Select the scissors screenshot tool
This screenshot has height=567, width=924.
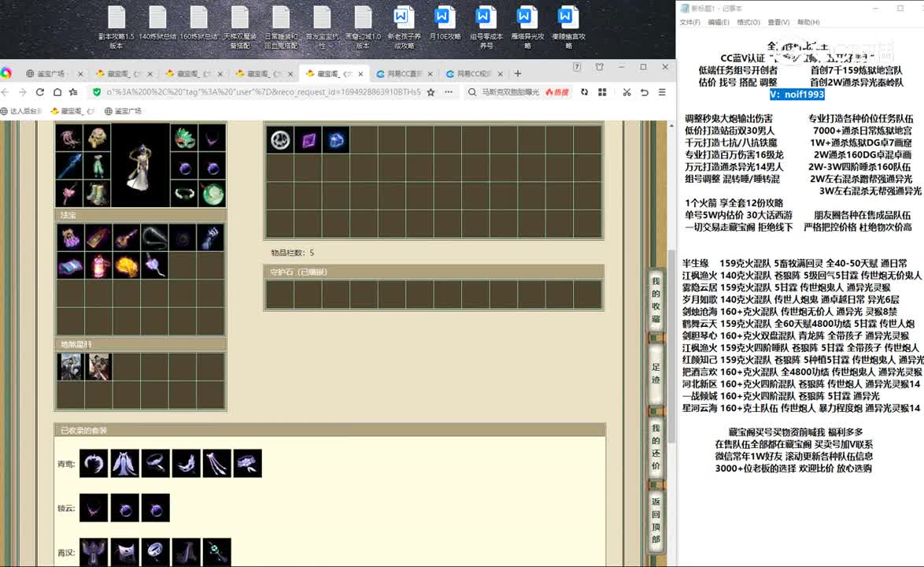click(626, 92)
